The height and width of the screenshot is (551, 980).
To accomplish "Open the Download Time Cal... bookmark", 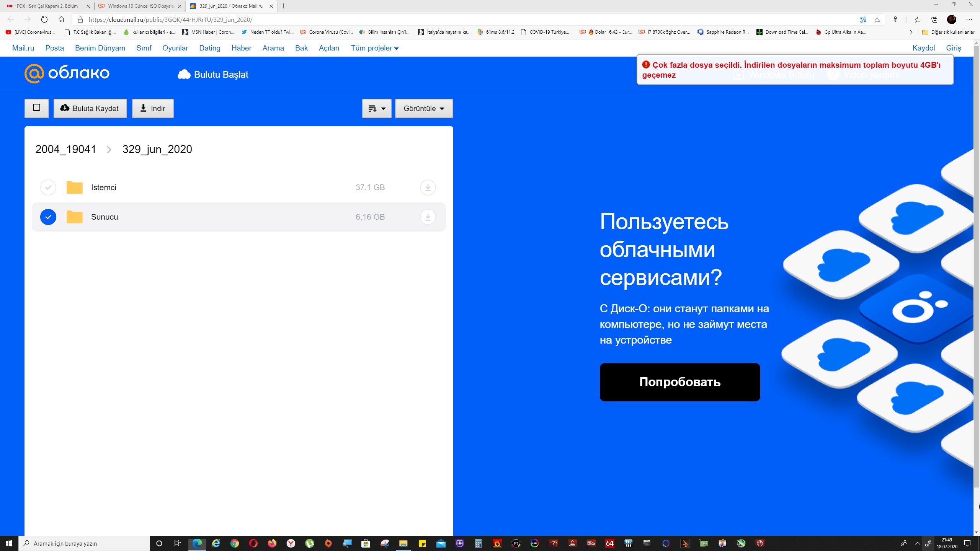I will tap(782, 32).
